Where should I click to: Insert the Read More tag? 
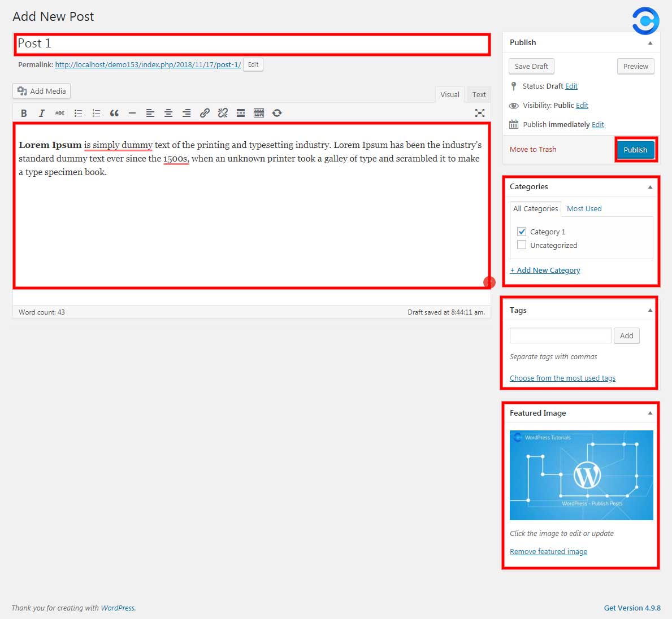tap(241, 113)
